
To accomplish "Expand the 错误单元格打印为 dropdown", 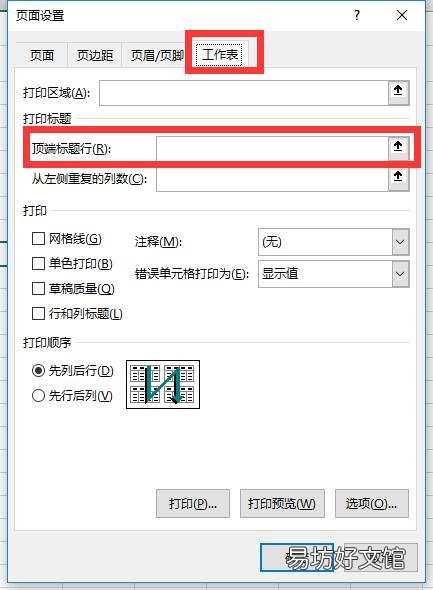I will [x=400, y=274].
